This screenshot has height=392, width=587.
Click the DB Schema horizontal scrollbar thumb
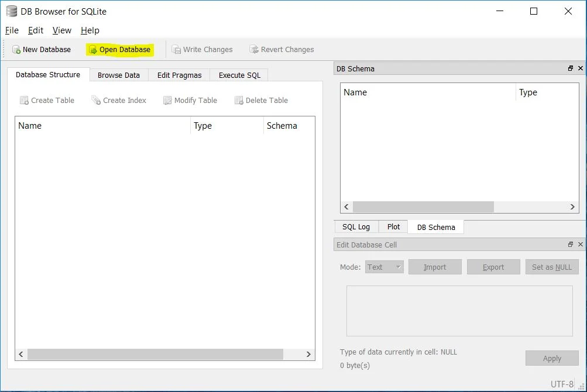(x=423, y=207)
